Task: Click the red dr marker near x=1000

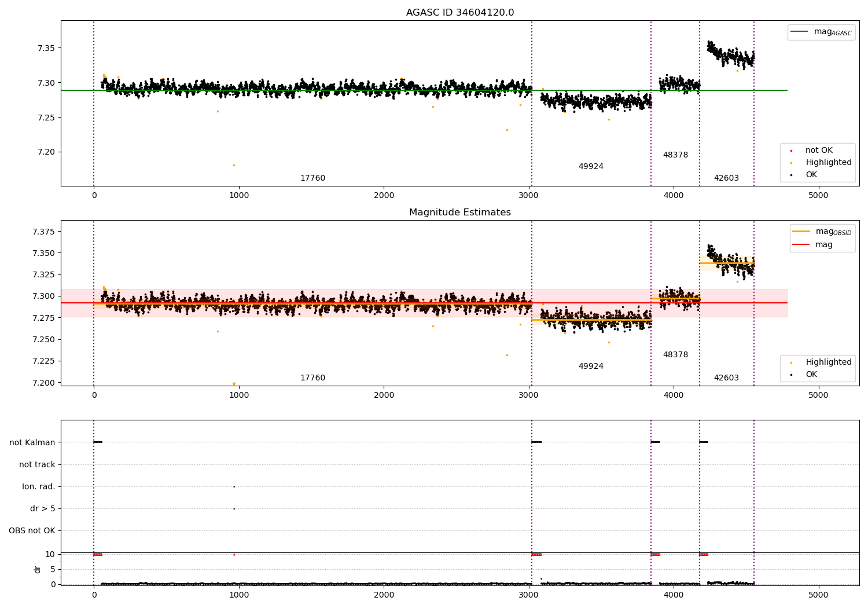Action: click(234, 554)
